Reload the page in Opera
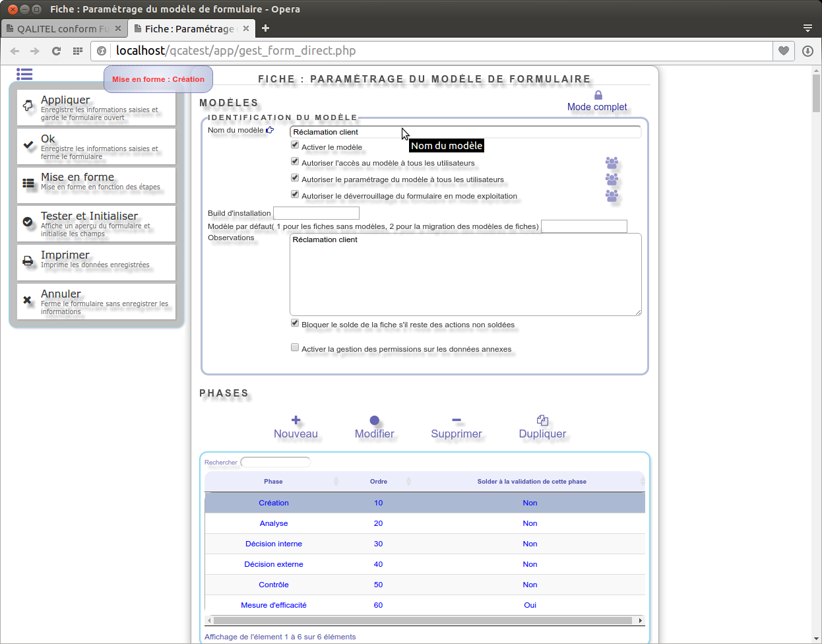The image size is (822, 644). pyautogui.click(x=57, y=51)
